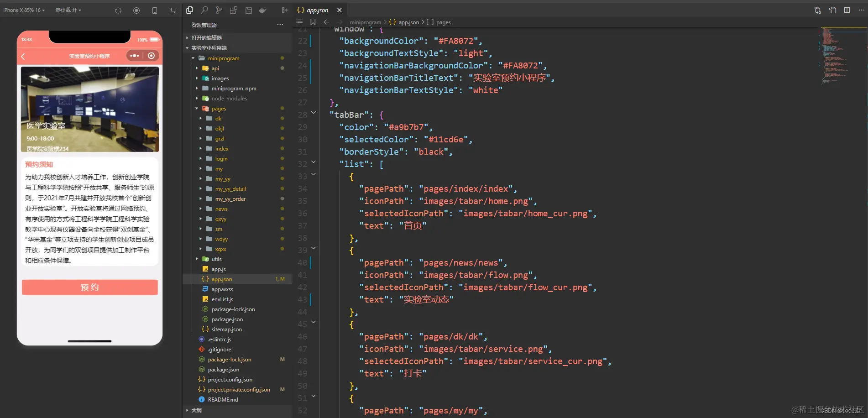Tap the 医学实验室 lab photo
Image resolution: width=868 pixels, height=418 pixels.
90,109
